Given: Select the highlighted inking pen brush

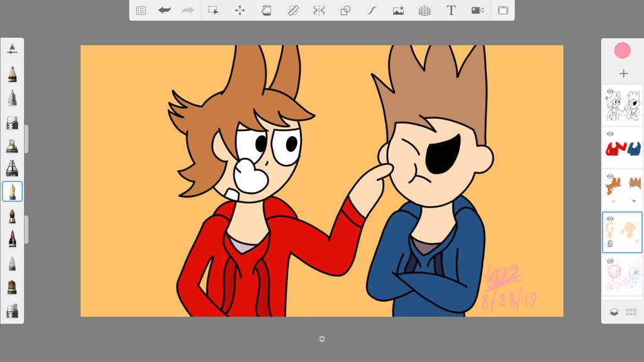Looking at the screenshot, I should [13, 191].
